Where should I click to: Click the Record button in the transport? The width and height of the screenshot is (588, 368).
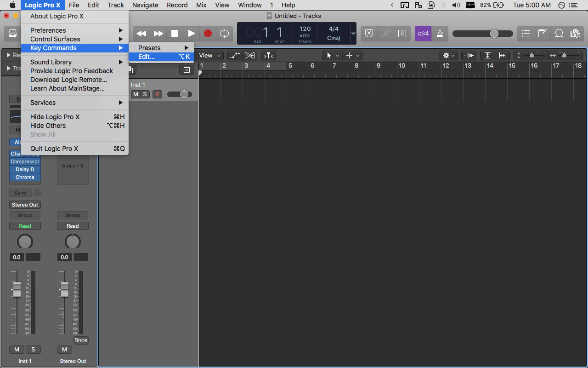click(x=208, y=34)
